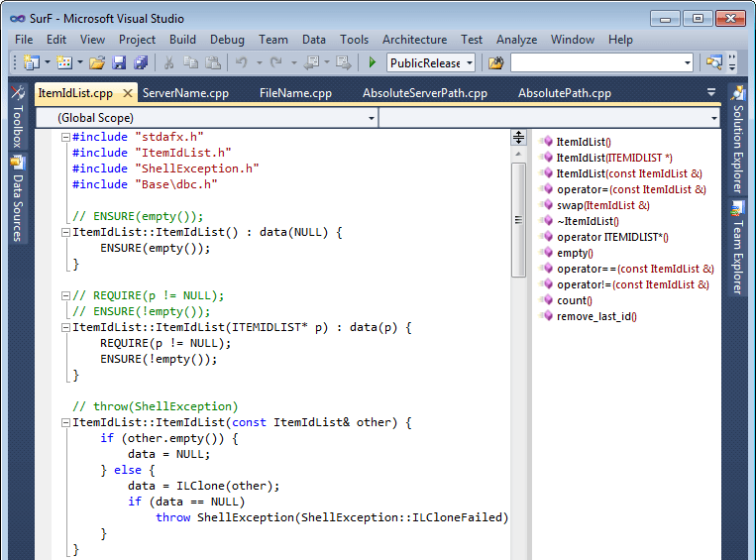The height and width of the screenshot is (560, 756).
Task: Open the Add New Item dropdown arrow
Action: point(80,62)
